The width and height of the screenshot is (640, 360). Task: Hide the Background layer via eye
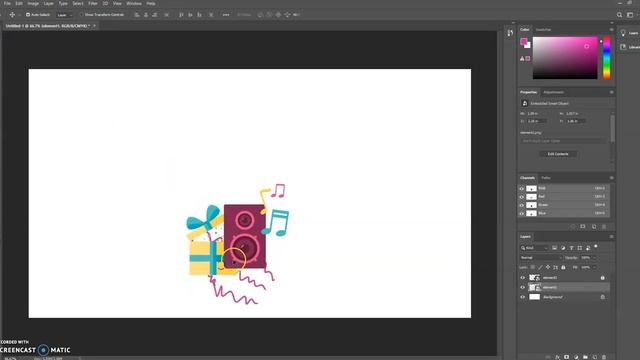coord(522,297)
